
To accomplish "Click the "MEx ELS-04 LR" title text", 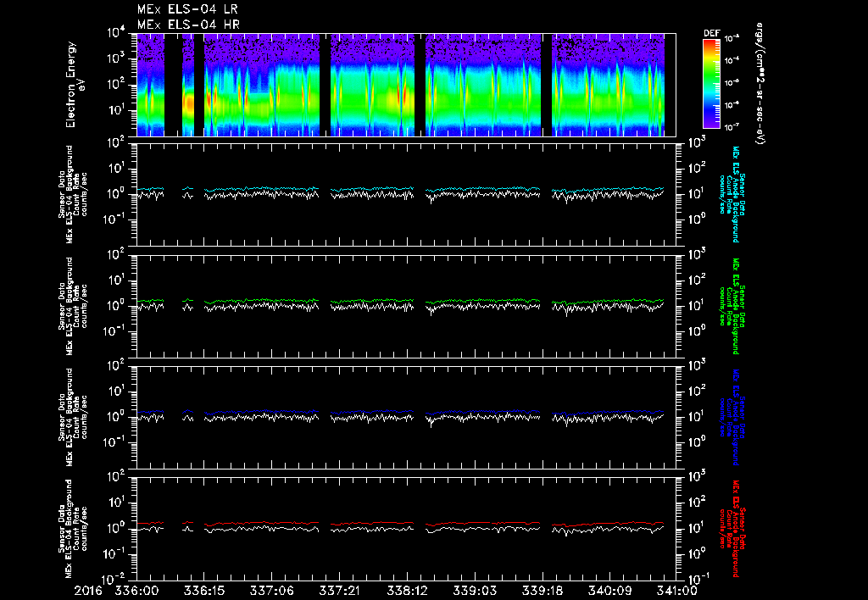I will coord(187,9).
